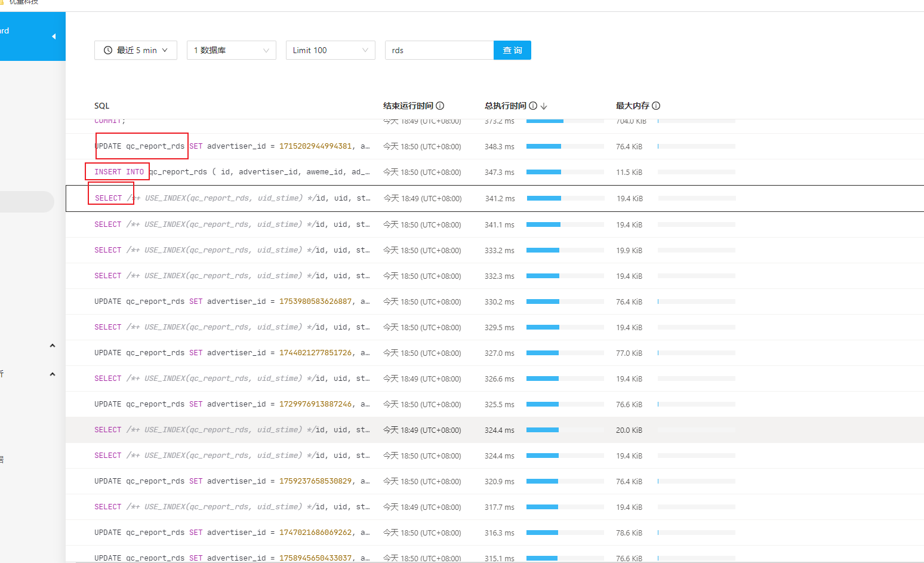Open the 1 数据库 database dropdown
Viewport: 924px width, 563px height.
point(232,50)
